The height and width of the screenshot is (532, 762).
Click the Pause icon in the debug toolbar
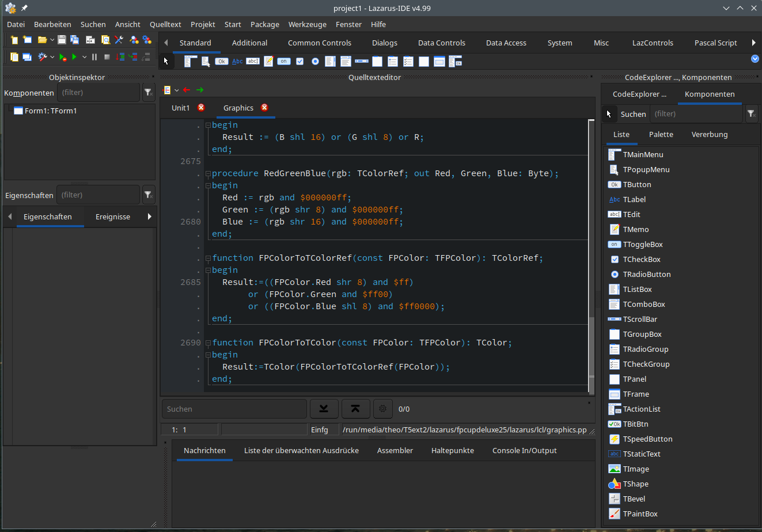[x=94, y=57]
